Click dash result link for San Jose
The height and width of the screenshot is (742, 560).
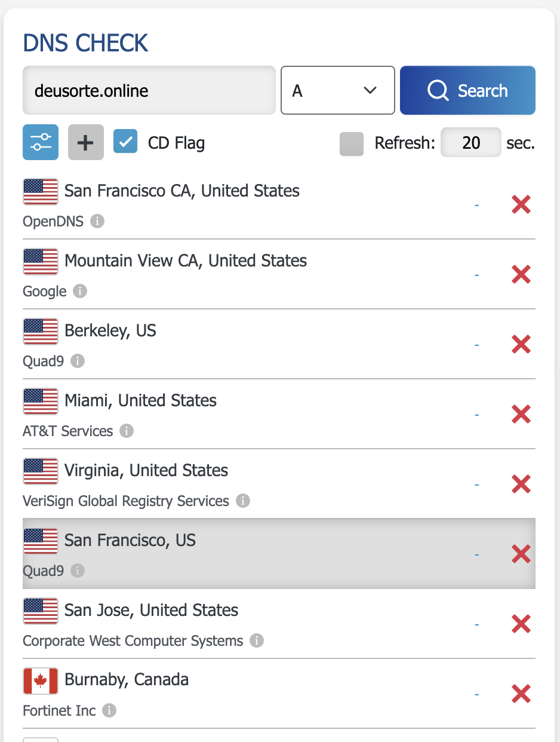(x=476, y=624)
